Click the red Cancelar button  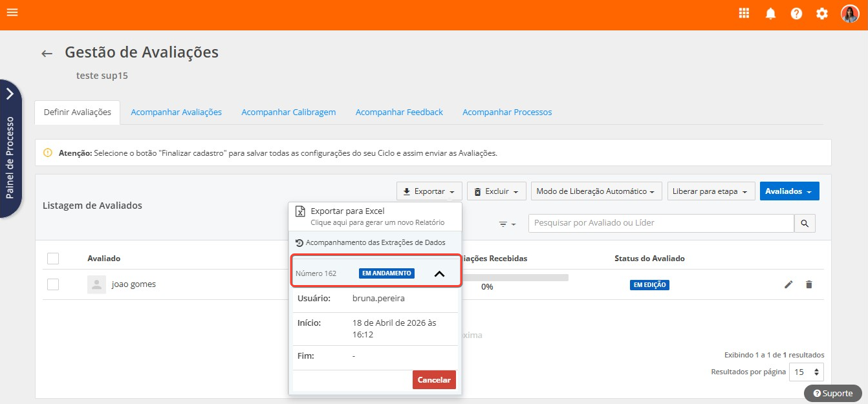point(433,380)
